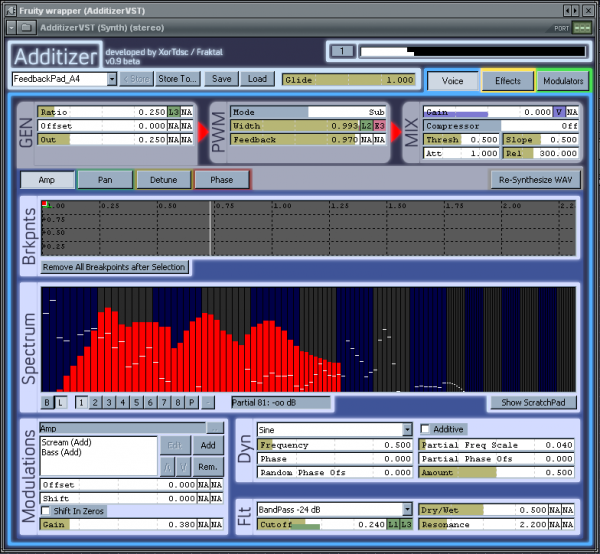Image resolution: width=600 pixels, height=554 pixels.
Task: Switch to the Voice tab
Action: (452, 81)
